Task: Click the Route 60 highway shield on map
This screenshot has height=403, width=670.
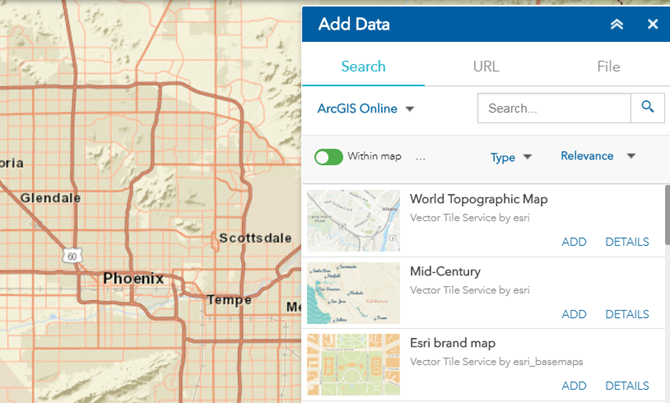Action: coord(73,257)
